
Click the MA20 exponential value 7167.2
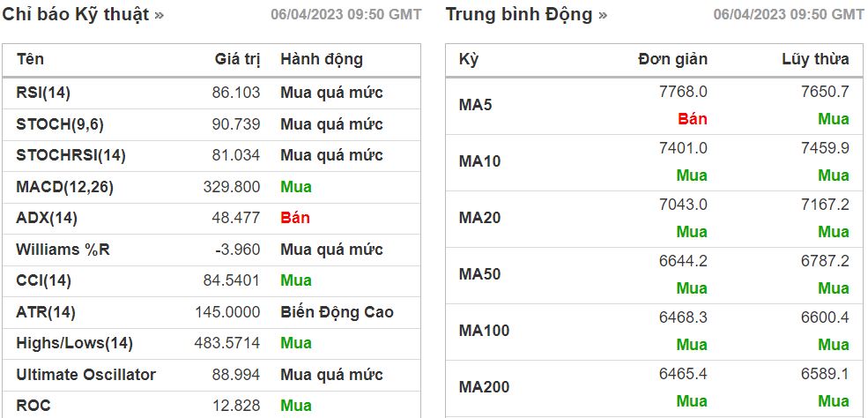(825, 205)
